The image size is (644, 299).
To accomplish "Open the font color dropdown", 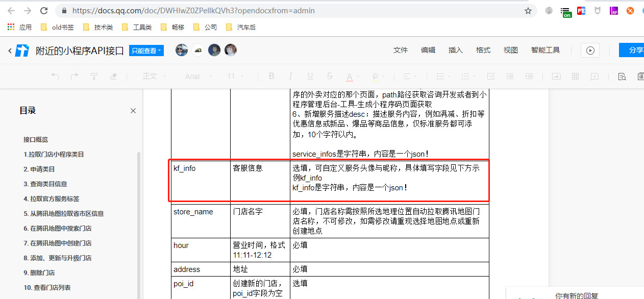I will click(x=352, y=77).
